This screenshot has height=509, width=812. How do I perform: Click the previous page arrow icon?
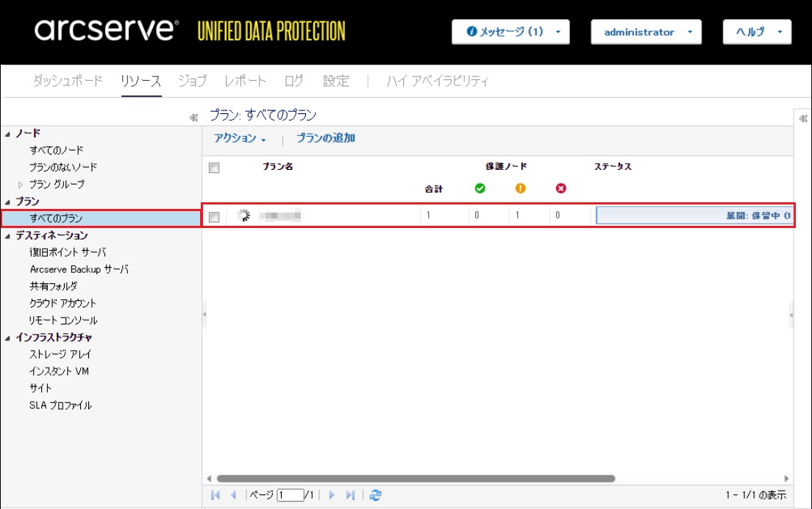tap(234, 496)
